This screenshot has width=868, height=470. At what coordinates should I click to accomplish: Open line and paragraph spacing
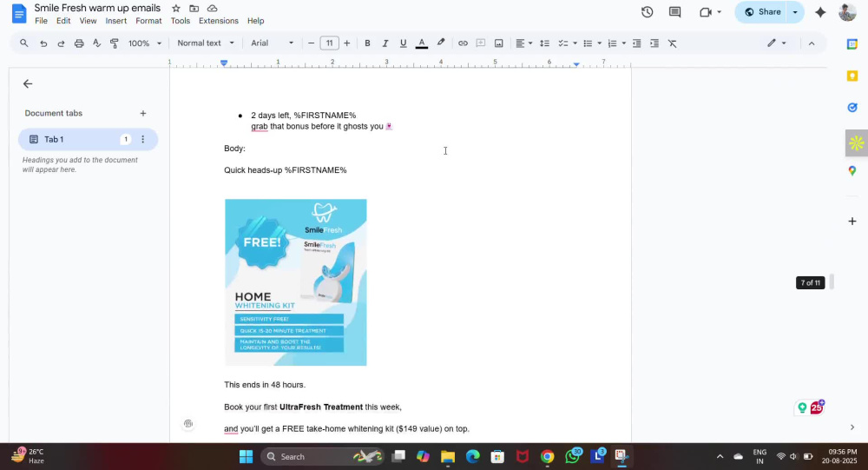click(545, 43)
